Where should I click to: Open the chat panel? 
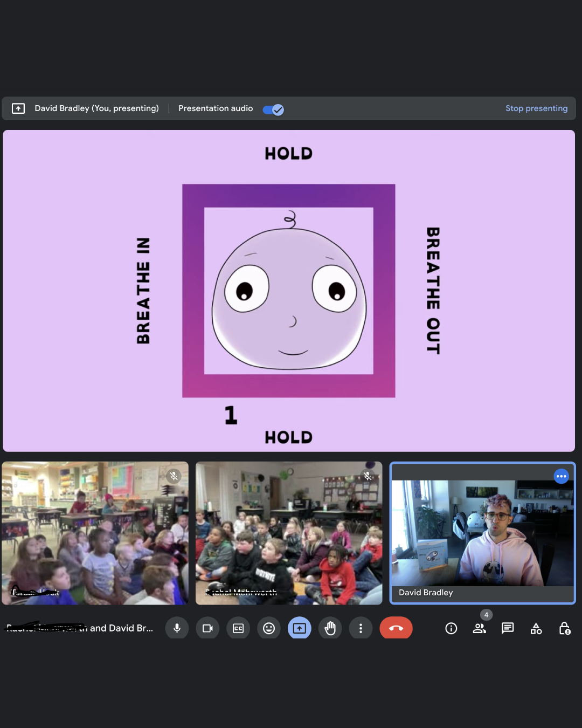(x=508, y=628)
